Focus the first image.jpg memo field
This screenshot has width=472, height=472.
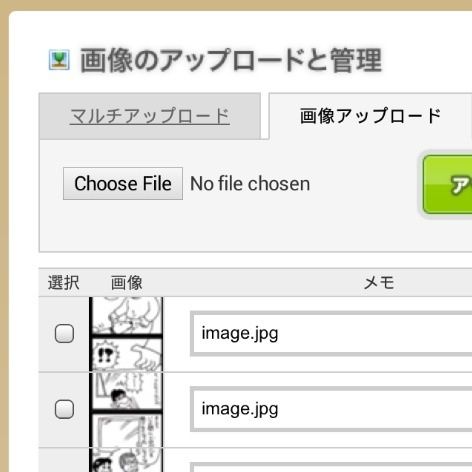click(x=331, y=334)
